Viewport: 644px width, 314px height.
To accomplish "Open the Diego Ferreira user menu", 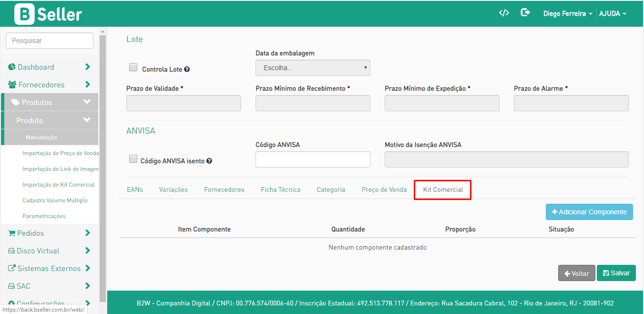I will (567, 14).
